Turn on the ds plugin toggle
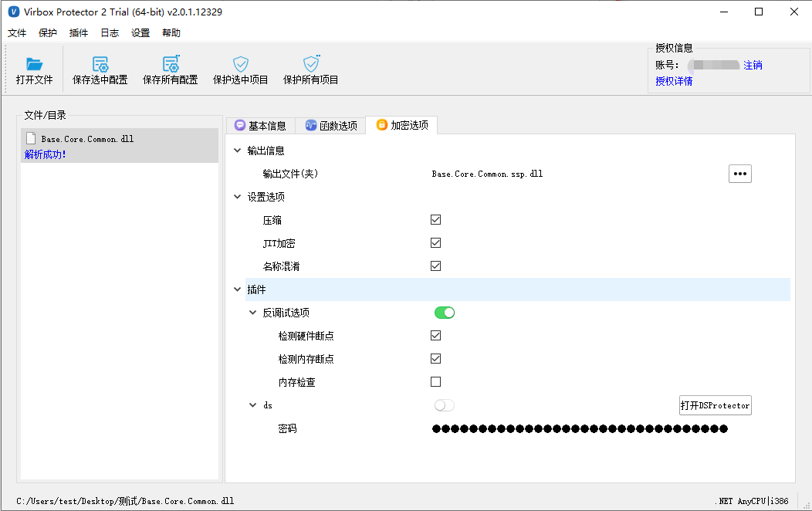812x511 pixels. [x=445, y=405]
